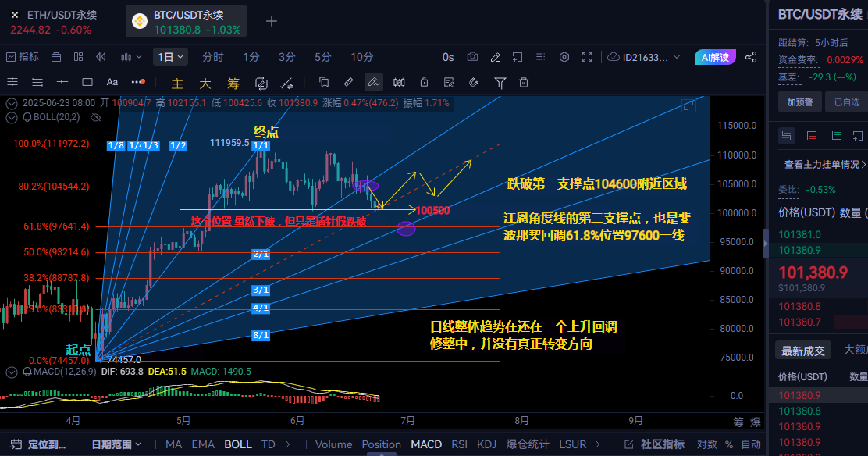Toggle the MACD sub-indicator
Viewport: 868px width, 456px height.
point(426,444)
